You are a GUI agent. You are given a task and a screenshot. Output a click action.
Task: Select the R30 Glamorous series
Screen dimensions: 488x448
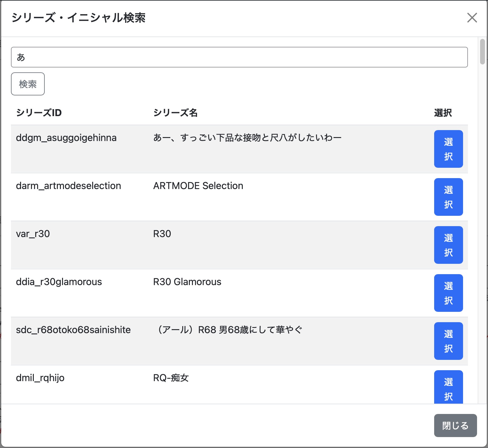click(448, 293)
